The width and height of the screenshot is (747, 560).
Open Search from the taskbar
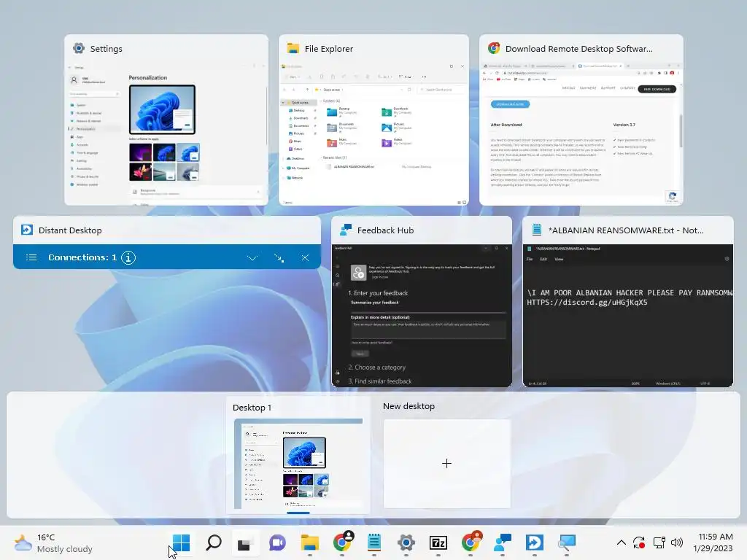click(x=214, y=542)
